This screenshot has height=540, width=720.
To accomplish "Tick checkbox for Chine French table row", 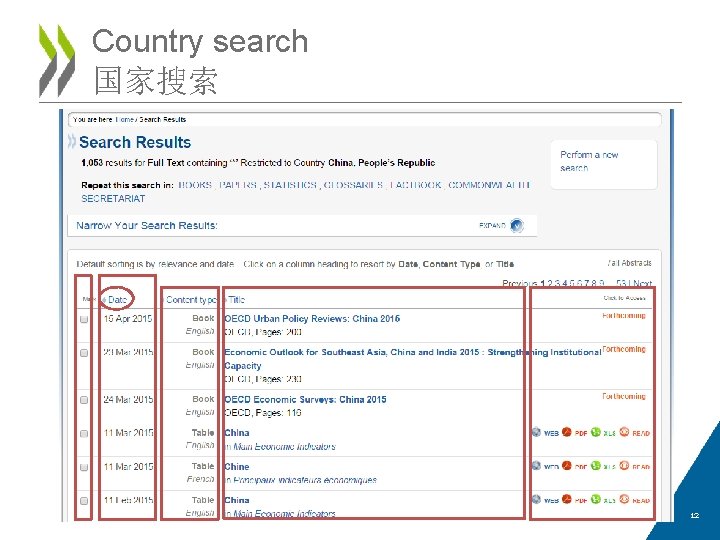I will click(84, 467).
